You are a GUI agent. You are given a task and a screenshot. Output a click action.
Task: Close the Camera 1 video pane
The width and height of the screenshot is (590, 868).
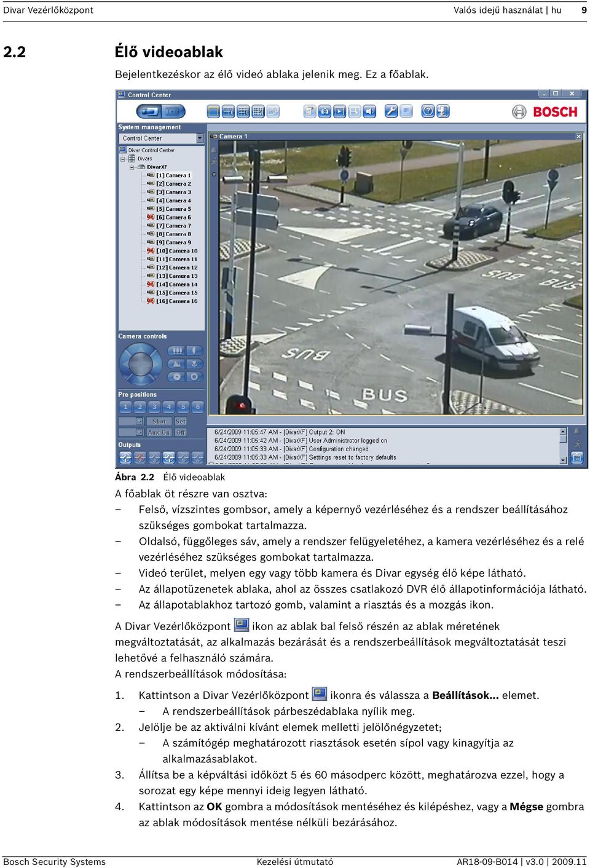tap(579, 136)
